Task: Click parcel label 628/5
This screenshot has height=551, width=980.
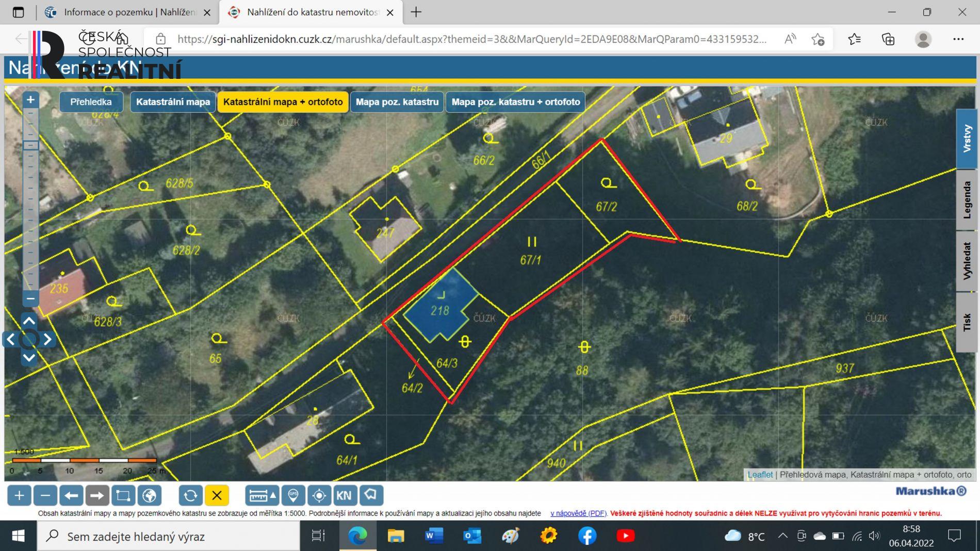Action: click(179, 183)
